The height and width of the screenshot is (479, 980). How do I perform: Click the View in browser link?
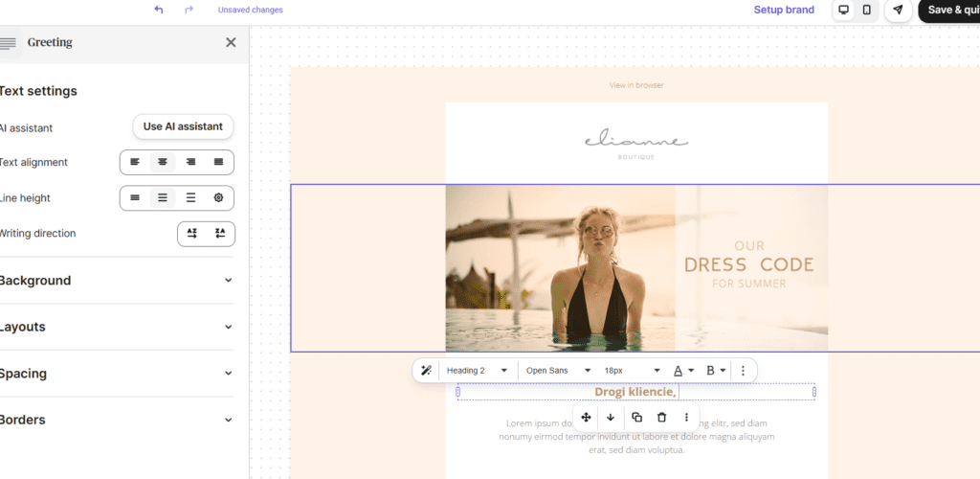click(x=636, y=85)
